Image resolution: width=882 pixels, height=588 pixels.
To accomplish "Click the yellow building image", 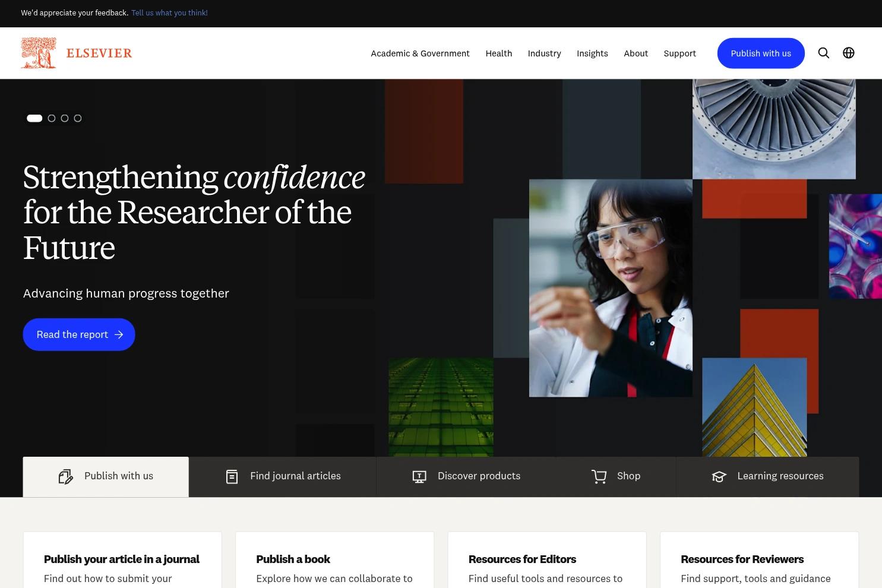I will (x=754, y=407).
